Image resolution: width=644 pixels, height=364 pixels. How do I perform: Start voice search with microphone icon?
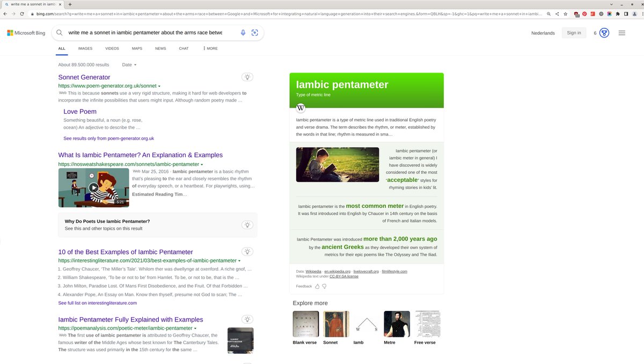click(243, 33)
